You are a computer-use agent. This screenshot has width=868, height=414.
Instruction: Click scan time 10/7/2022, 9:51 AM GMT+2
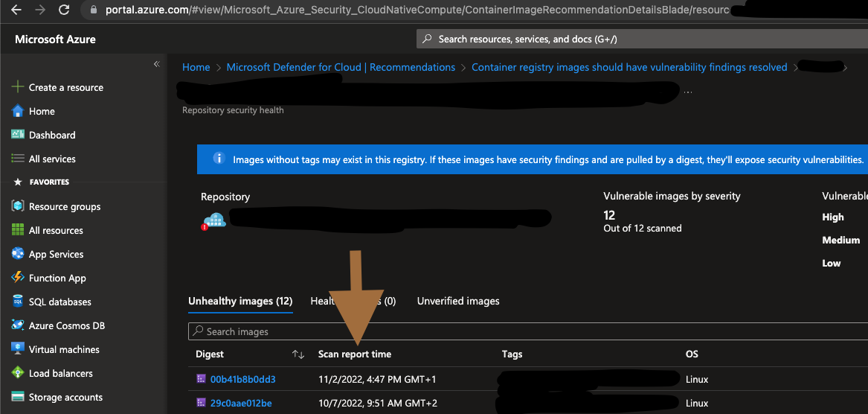(x=378, y=403)
